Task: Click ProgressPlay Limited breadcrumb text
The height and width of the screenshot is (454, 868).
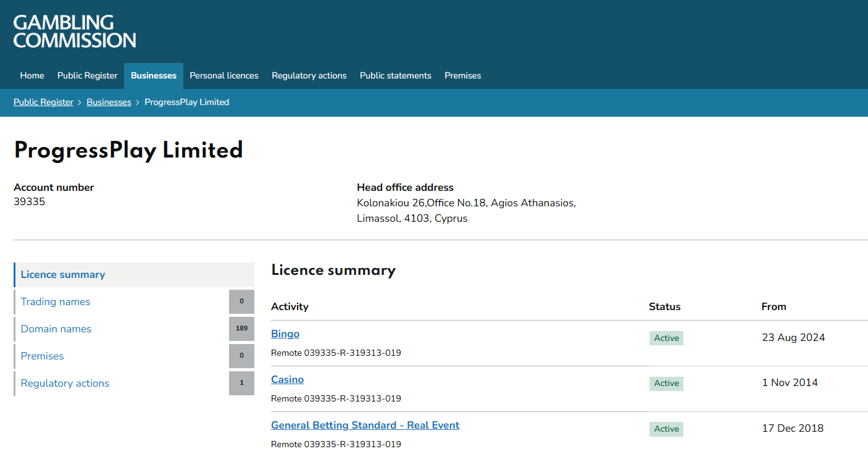Action: click(x=187, y=102)
